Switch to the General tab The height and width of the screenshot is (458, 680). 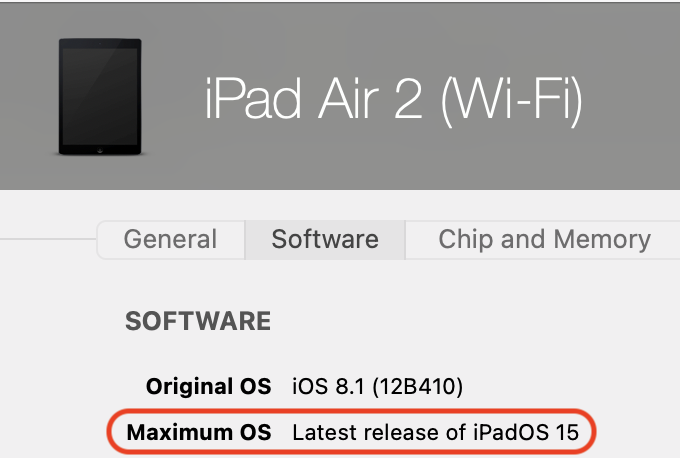[x=170, y=240]
